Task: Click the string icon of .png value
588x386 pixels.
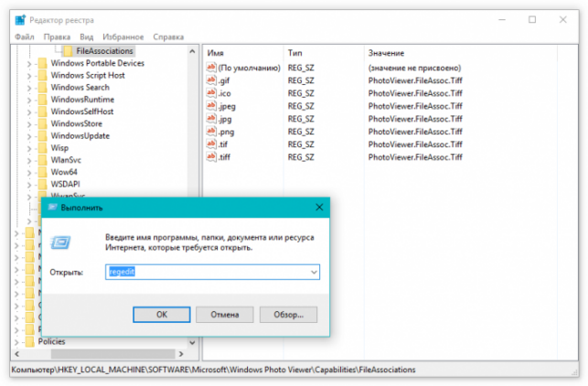Action: point(211,132)
